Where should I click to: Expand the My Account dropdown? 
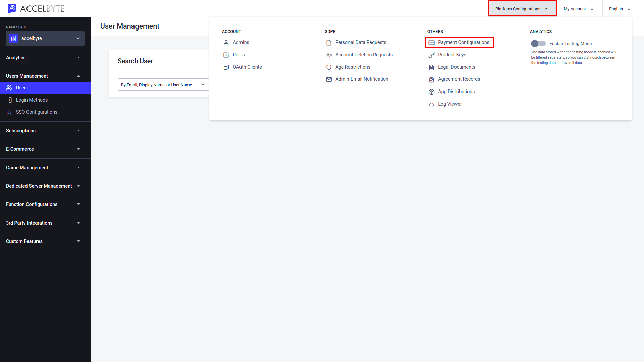tap(579, 9)
